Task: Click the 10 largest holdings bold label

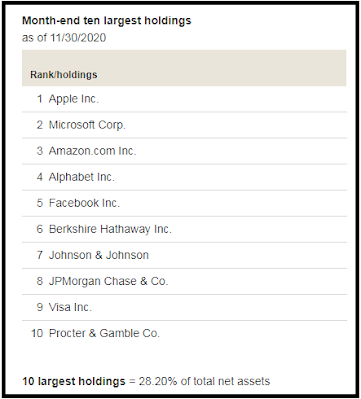Action: pos(74,381)
